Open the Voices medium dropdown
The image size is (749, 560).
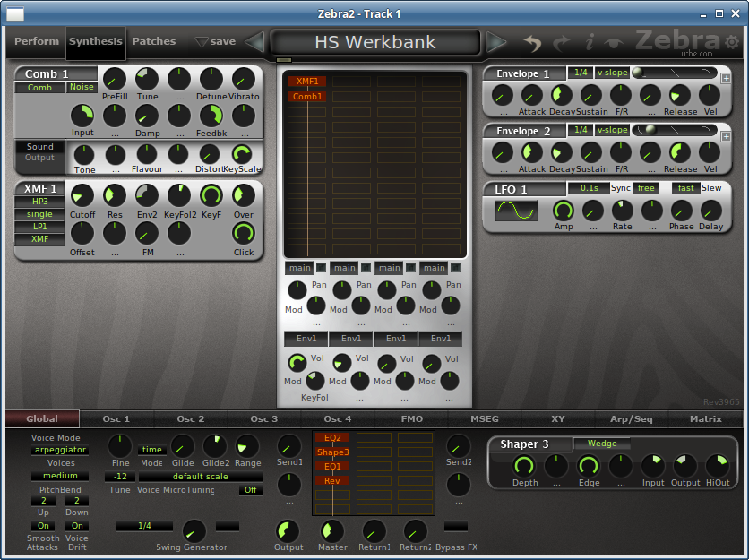60,476
